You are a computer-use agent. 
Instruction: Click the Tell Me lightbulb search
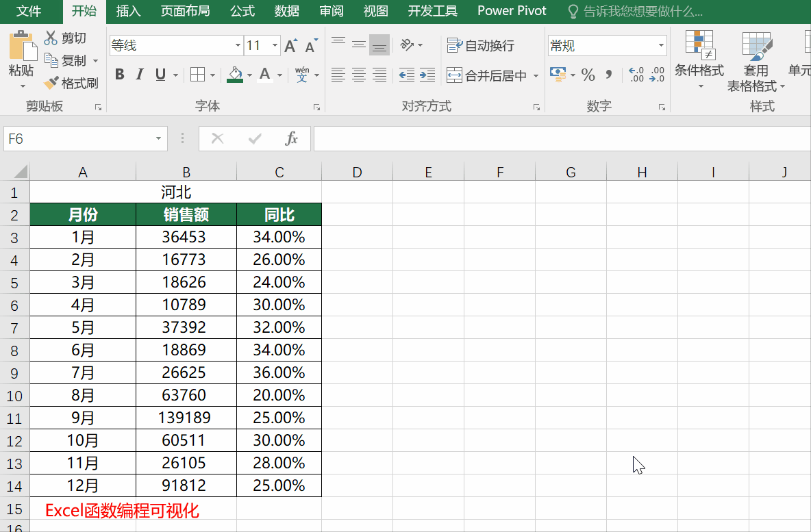click(573, 12)
